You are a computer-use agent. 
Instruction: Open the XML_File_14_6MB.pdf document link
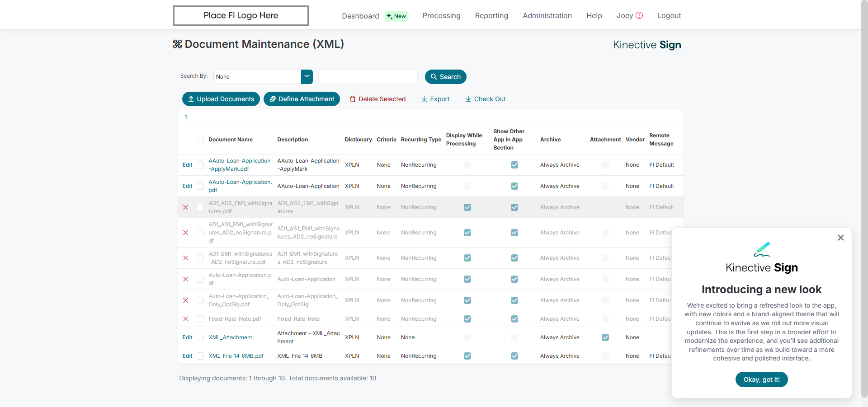click(x=236, y=356)
